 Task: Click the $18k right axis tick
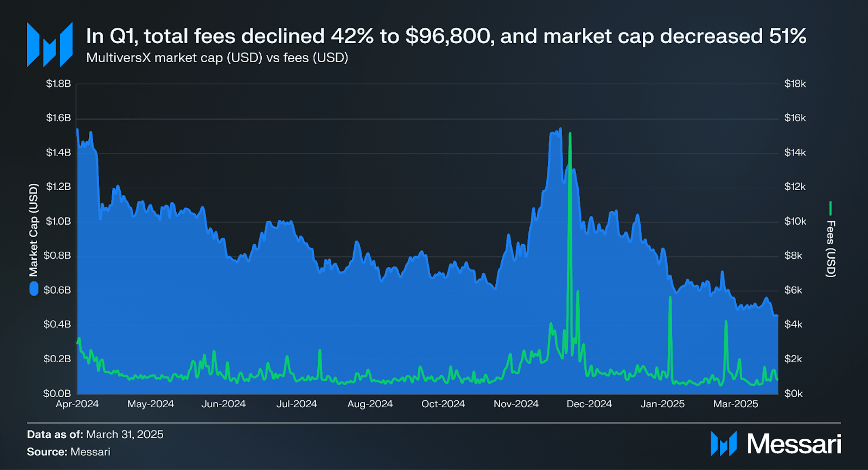(x=795, y=84)
